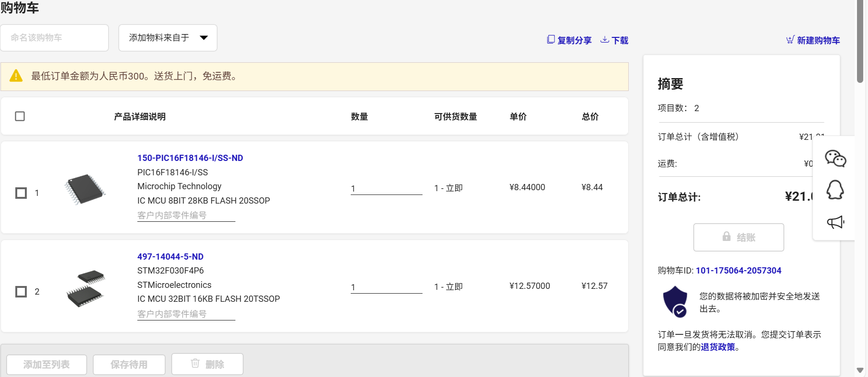
Task: Click description IC MCU 8BIT 28KB FLASH 20SSOP
Action: pos(203,201)
